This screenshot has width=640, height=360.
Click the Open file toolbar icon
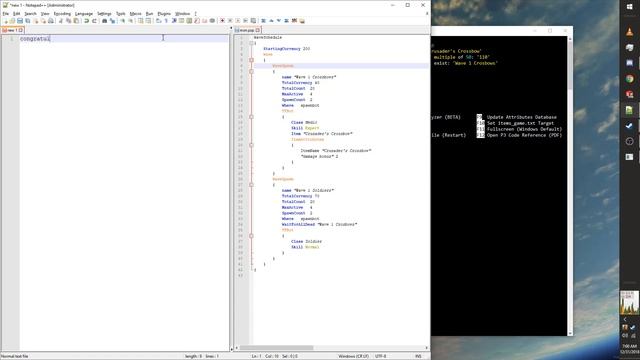pyautogui.click(x=12, y=20)
